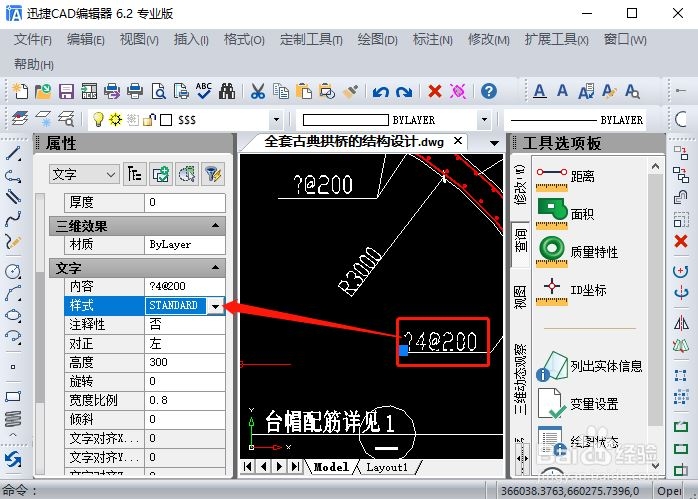Click the Copy icon
The image size is (698, 499).
click(280, 91)
